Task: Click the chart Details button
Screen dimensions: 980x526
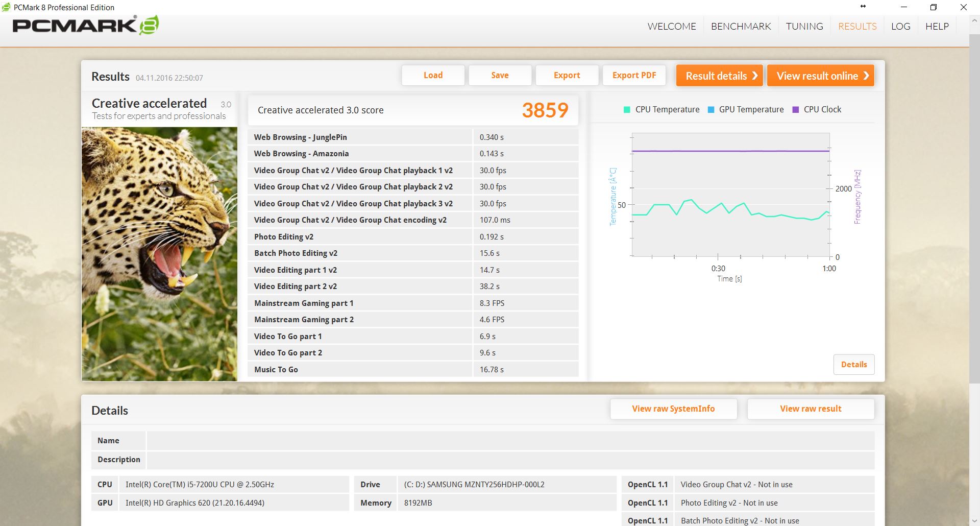Action: pos(854,365)
